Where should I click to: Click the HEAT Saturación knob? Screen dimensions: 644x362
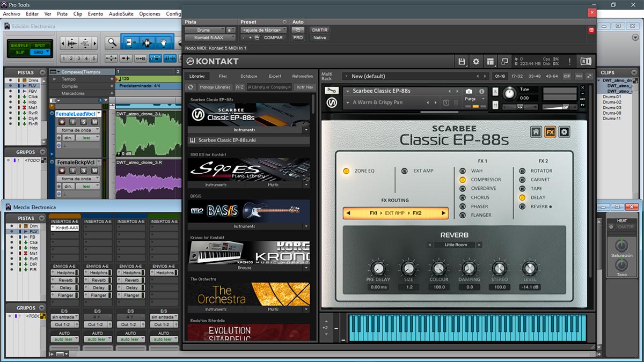(621, 245)
